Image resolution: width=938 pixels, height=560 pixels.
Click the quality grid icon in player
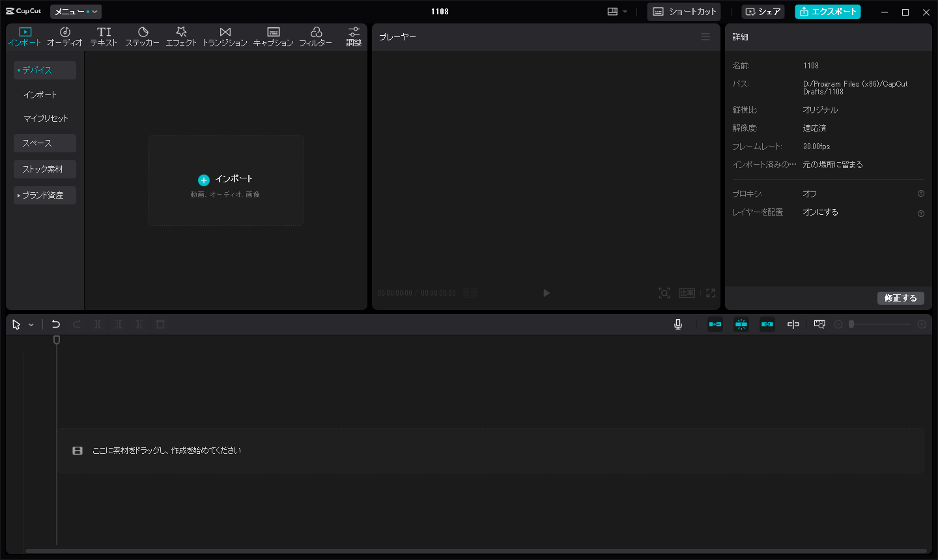coord(470,293)
